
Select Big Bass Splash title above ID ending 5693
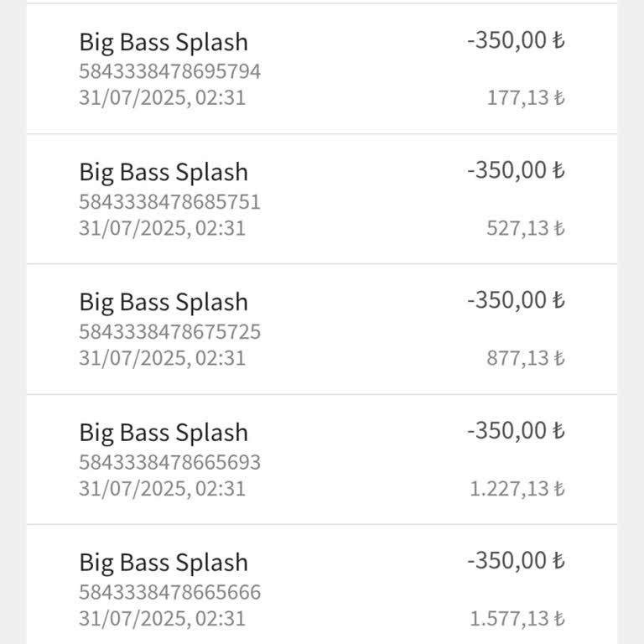pos(164,433)
